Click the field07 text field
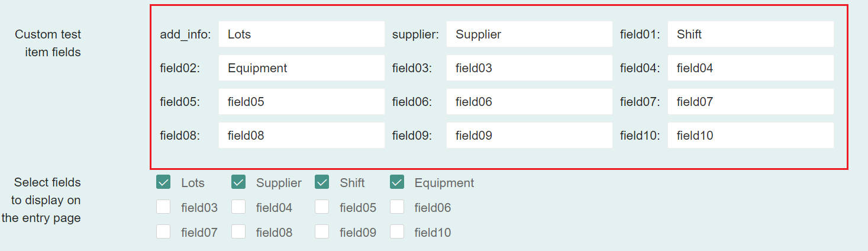The width and height of the screenshot is (868, 251). point(750,102)
